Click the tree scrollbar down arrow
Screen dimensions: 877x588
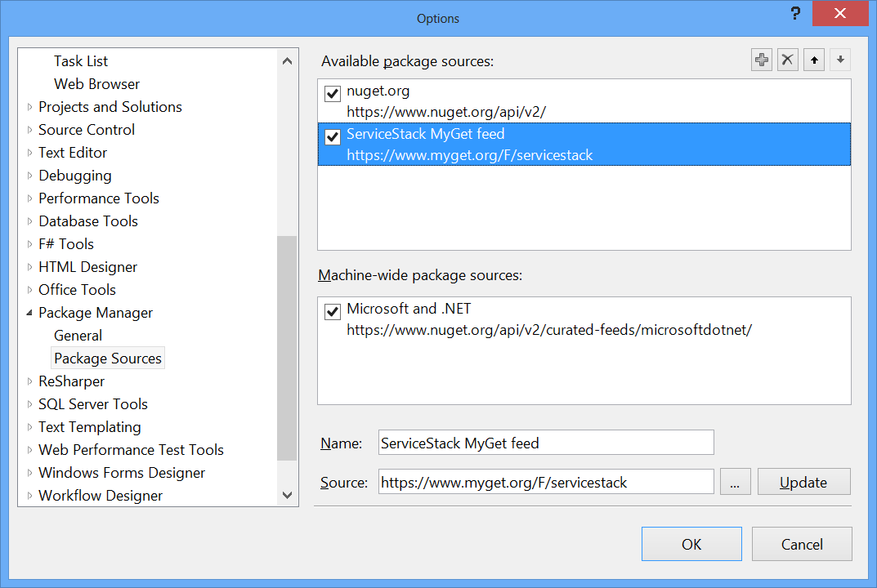287,495
